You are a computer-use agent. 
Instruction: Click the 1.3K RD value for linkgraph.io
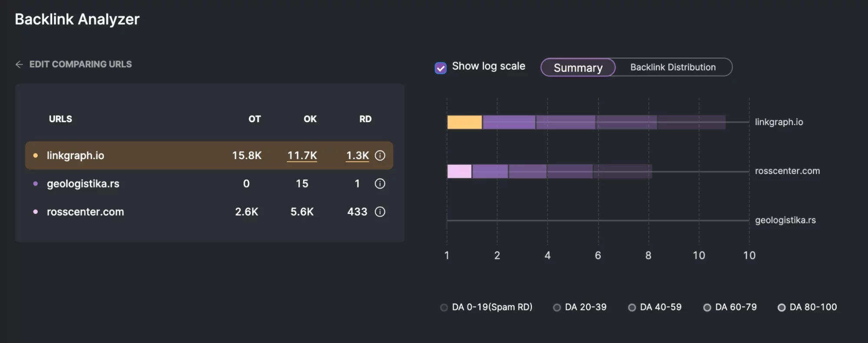[357, 156]
